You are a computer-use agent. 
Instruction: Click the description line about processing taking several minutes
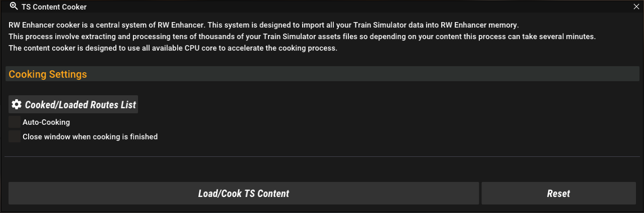301,37
